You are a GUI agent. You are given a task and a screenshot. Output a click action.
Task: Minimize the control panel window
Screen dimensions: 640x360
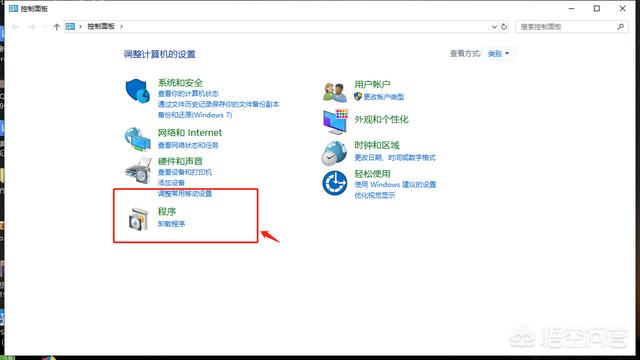point(571,8)
